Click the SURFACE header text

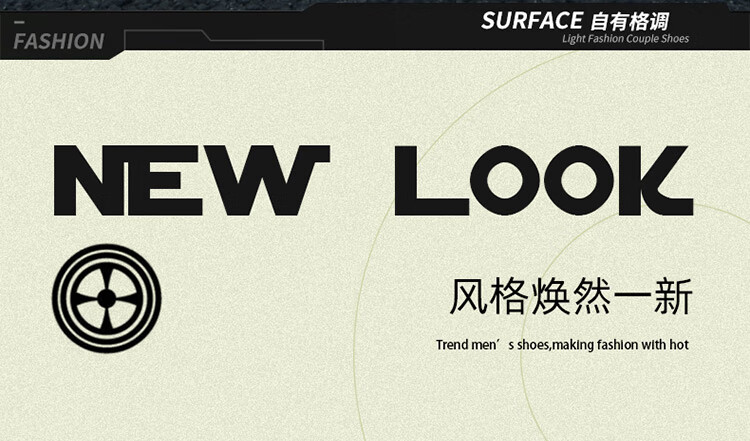coord(531,21)
